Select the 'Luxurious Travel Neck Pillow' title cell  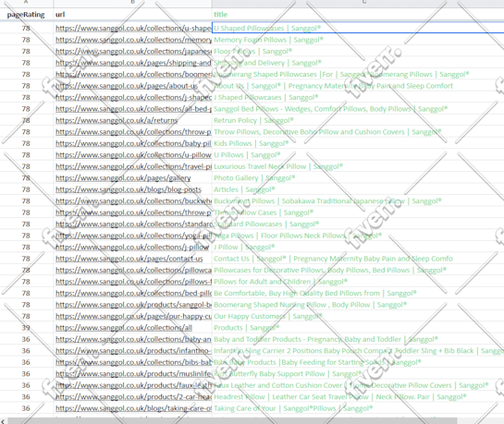click(x=358, y=166)
